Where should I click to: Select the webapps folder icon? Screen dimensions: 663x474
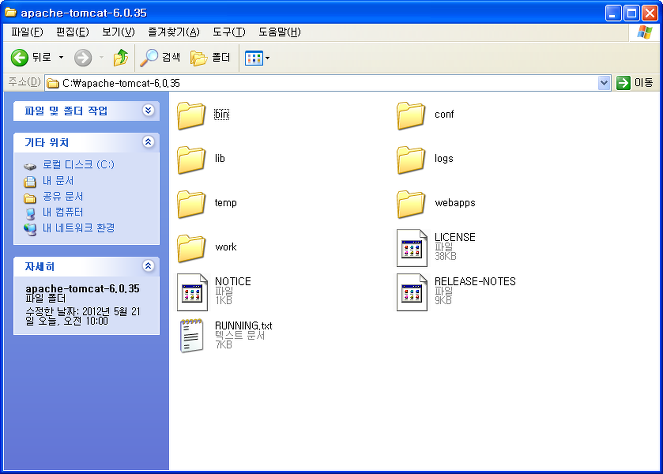[411, 204]
